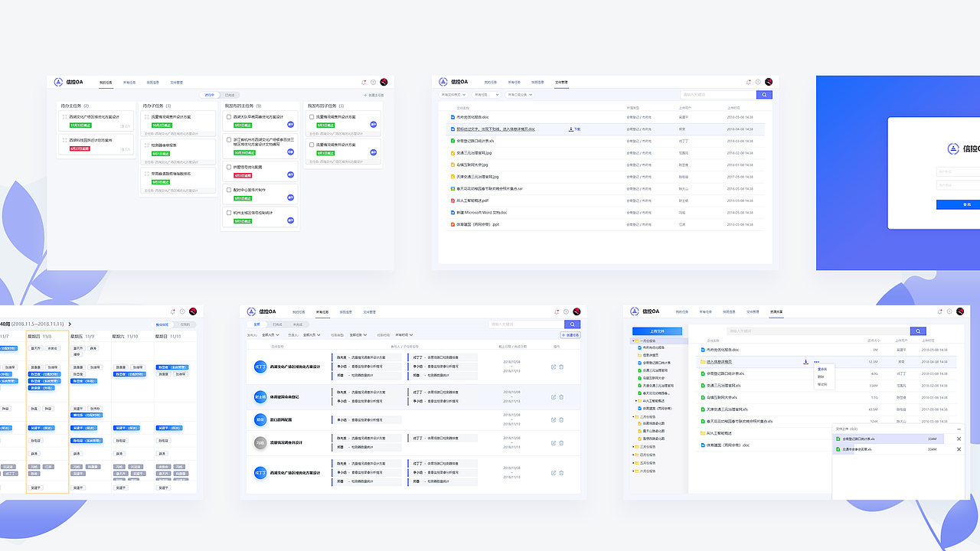The height and width of the screenshot is (551, 980).
Task: Check upper 流量情况调查并设计方案 checkbox in 我发布的子任务
Action: [312, 117]
